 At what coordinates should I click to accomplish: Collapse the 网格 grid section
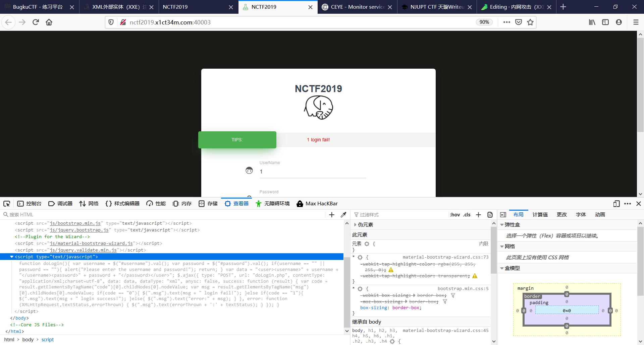[502, 247]
